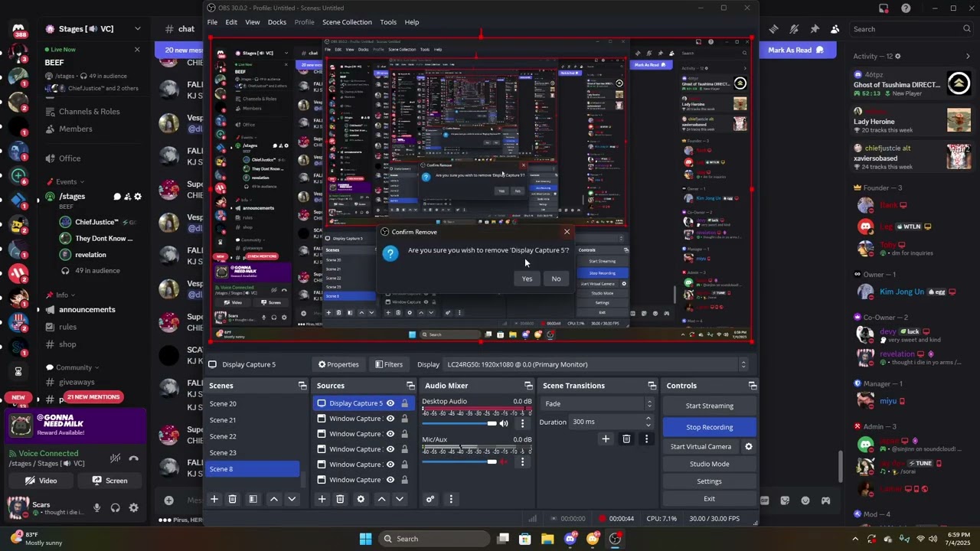Image resolution: width=980 pixels, height=551 pixels.
Task: Open Mic/Aux three-dot options
Action: (523, 461)
